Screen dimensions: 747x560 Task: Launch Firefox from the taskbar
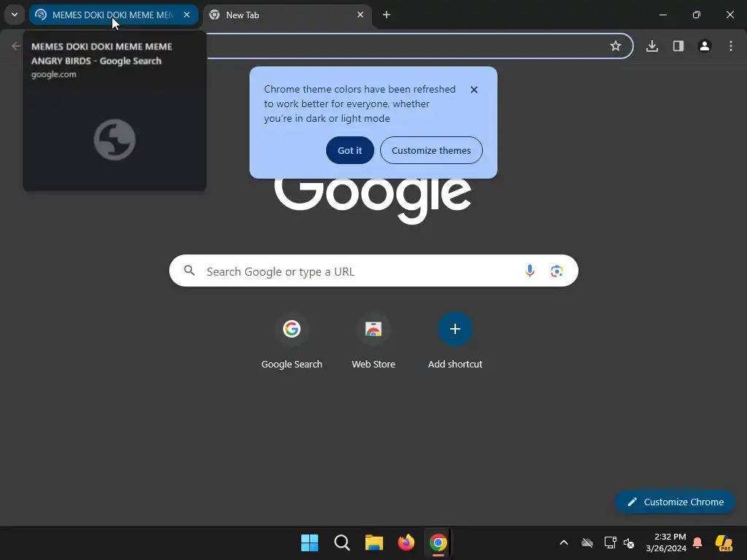click(x=406, y=542)
